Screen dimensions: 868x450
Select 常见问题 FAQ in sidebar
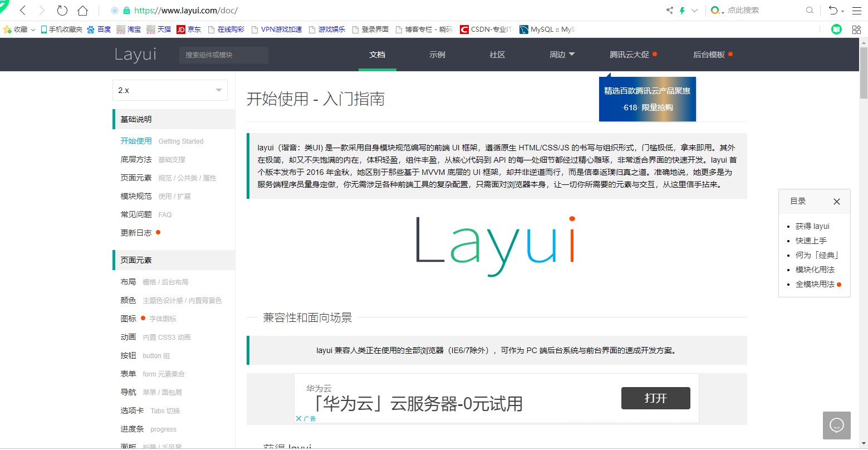click(x=146, y=214)
